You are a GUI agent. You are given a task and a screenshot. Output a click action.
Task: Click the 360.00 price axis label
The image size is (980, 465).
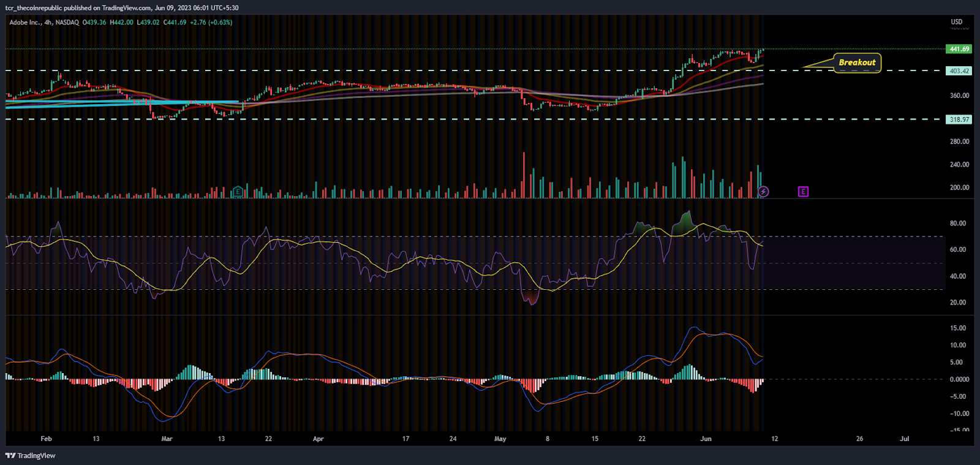(960, 96)
